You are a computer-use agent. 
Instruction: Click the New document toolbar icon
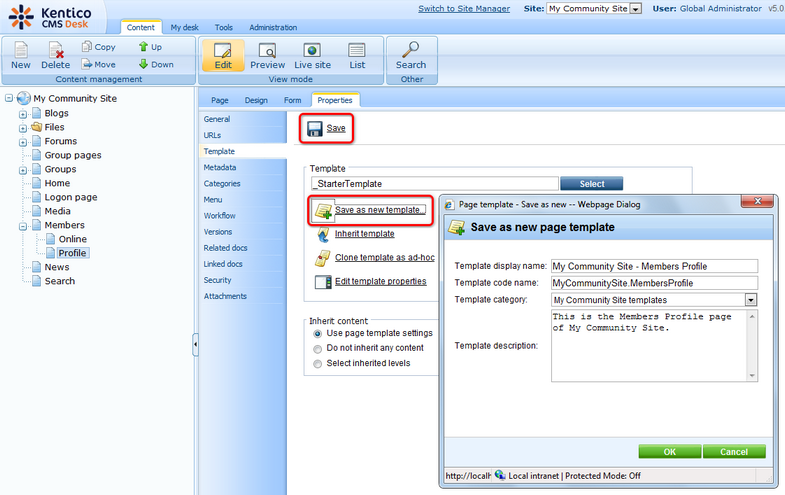click(20, 50)
